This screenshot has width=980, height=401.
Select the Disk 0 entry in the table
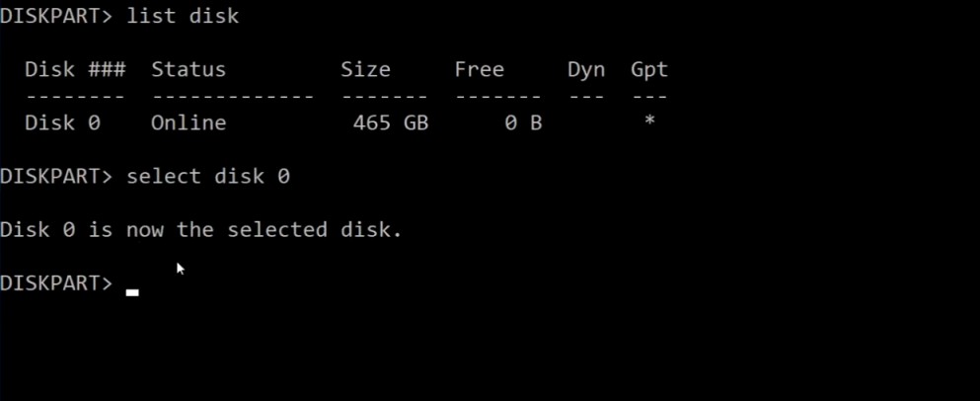tap(62, 122)
